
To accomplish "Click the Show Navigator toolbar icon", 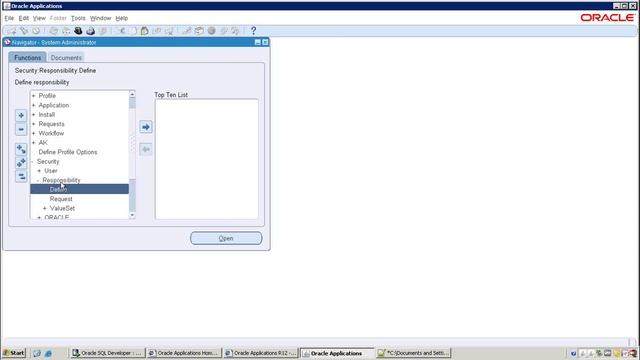I will [36, 31].
